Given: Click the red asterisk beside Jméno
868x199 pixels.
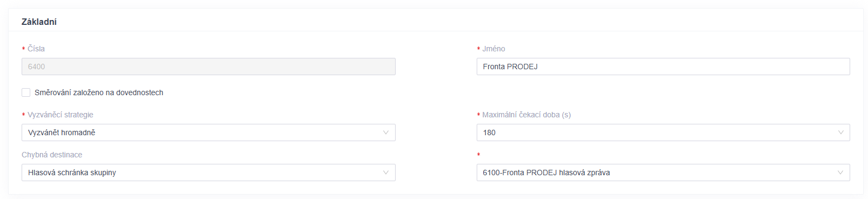Looking at the screenshot, I should (x=478, y=49).
